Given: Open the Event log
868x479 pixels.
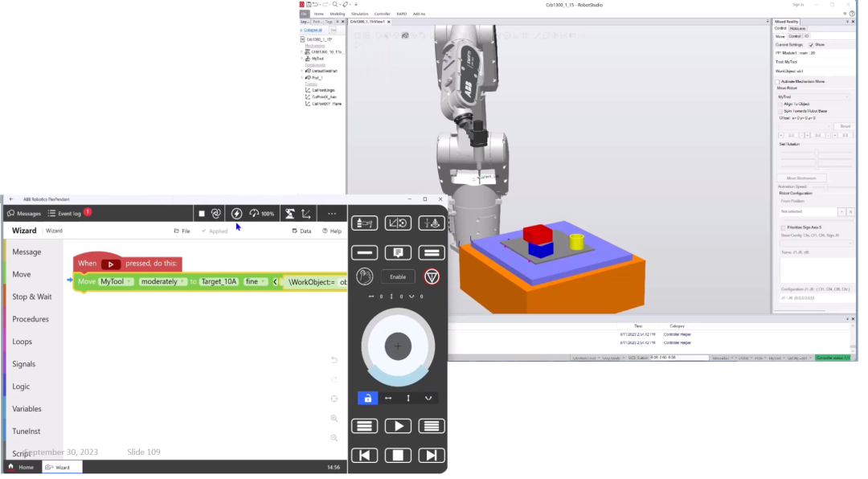Looking at the screenshot, I should pyautogui.click(x=64, y=214).
